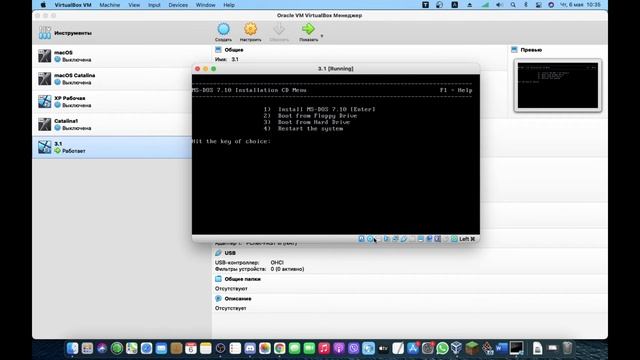Viewport: 640px width, 360px height.
Task: Click the Сбросить (Discard) toolbar icon
Action: pyautogui.click(x=279, y=32)
